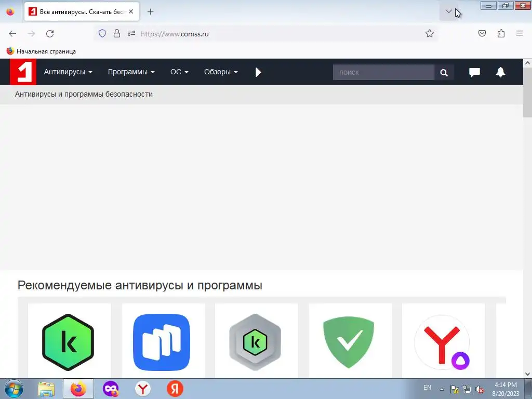
Task: Click the Рекомендуемые антивирусы и программы heading
Action: point(140,285)
